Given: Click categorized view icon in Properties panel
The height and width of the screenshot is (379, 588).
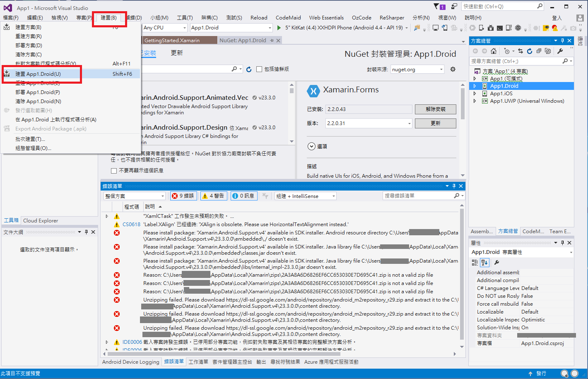Looking at the screenshot, I should tap(475, 263).
